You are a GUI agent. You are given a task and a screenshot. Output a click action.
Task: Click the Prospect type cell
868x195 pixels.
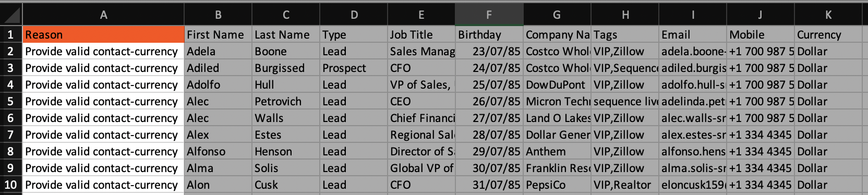tap(354, 68)
